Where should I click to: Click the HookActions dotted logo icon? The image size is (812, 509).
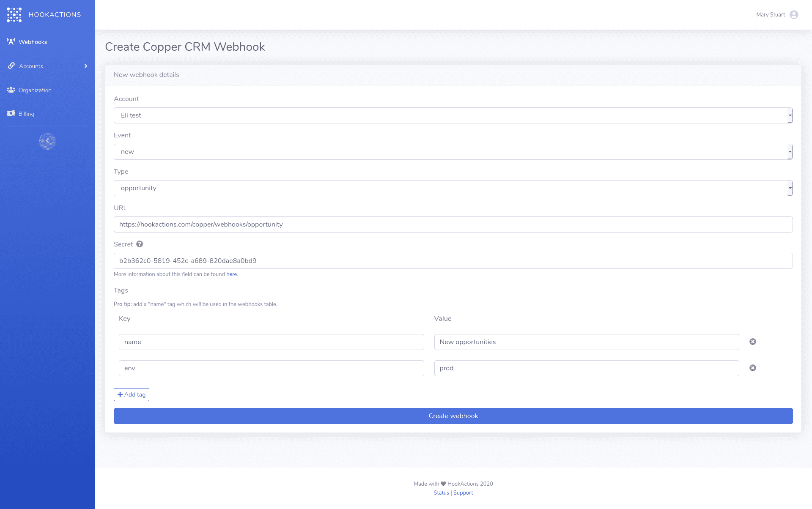14,15
